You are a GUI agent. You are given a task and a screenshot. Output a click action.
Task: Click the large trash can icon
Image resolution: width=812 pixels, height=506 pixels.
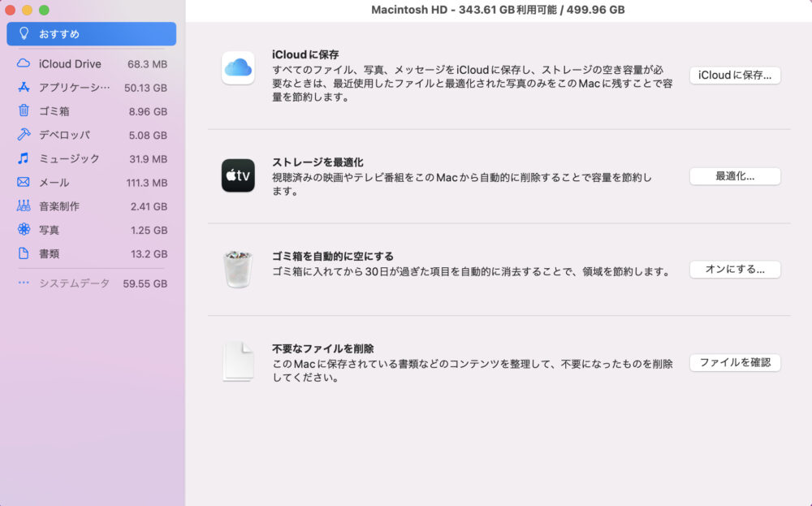(238, 269)
